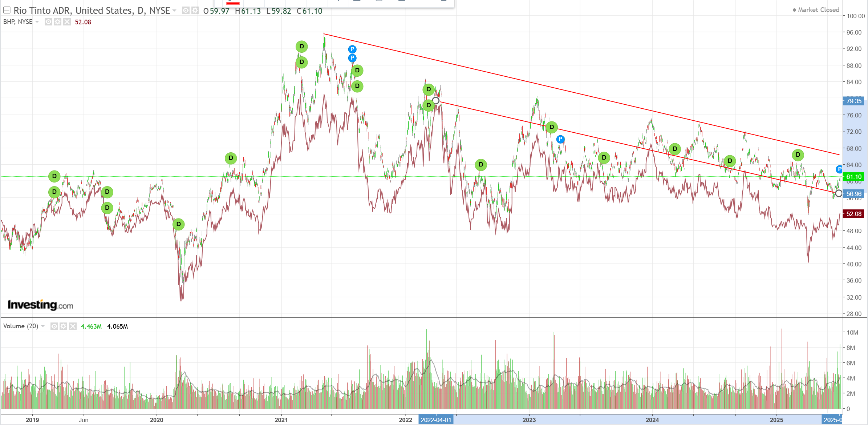Open the Rio Tinto ADR symbol dropdown arrow

point(174,11)
